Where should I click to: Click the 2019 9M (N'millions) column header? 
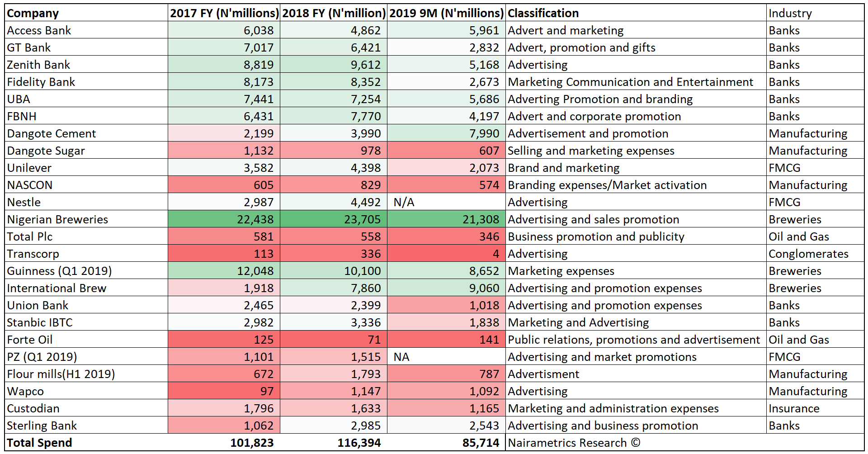click(x=446, y=13)
